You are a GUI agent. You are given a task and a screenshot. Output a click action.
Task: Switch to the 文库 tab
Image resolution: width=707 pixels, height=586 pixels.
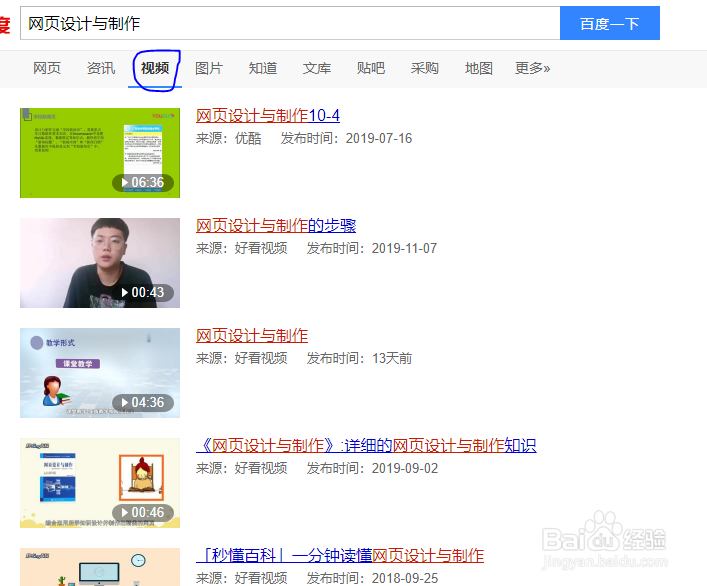pyautogui.click(x=317, y=68)
